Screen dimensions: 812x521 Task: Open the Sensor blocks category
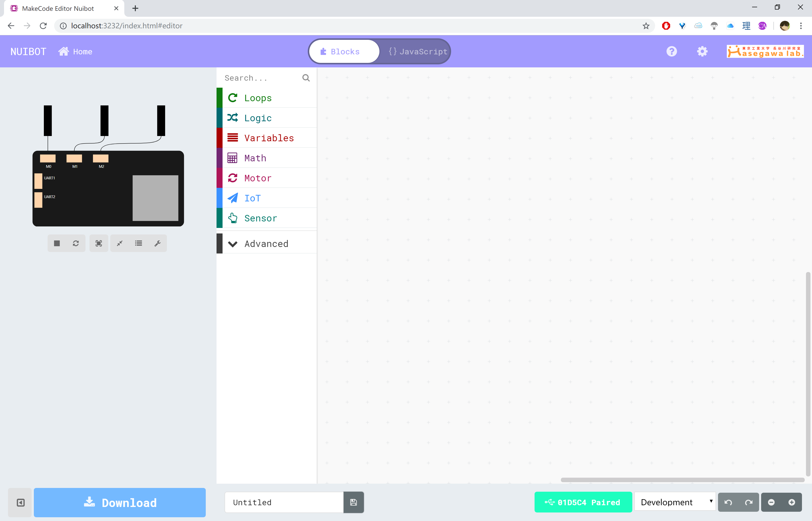260,218
